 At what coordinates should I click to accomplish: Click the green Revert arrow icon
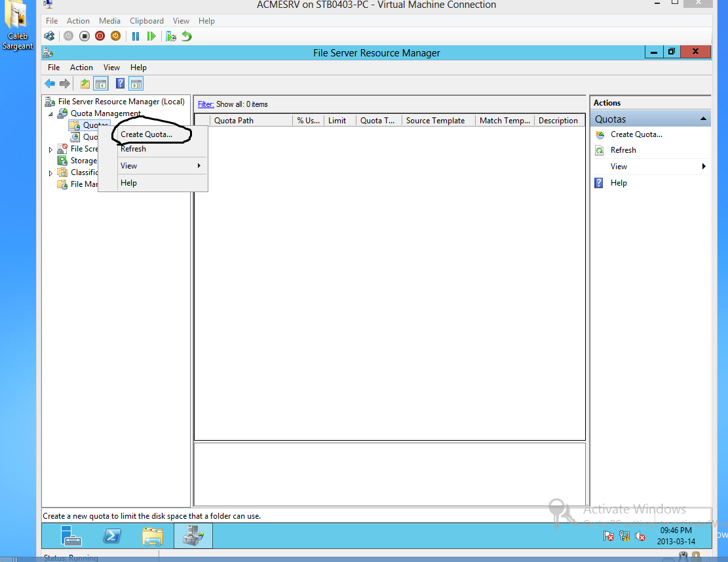[187, 36]
